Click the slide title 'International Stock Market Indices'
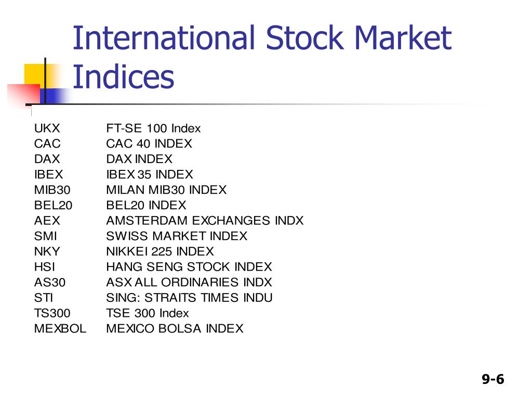The height and width of the screenshot is (399, 532). click(262, 57)
